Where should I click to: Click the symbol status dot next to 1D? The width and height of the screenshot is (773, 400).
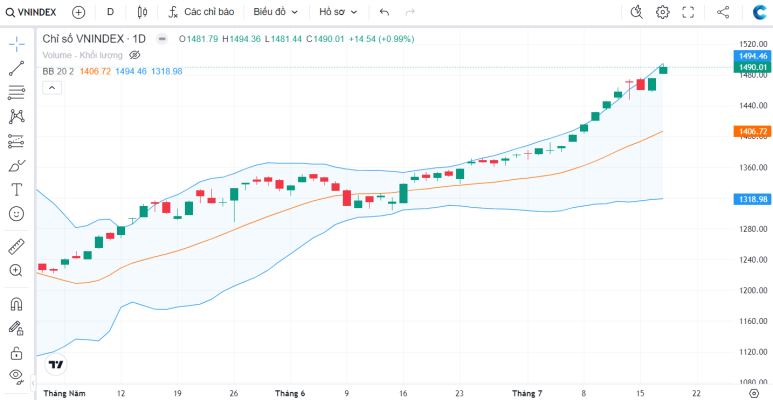coord(161,39)
